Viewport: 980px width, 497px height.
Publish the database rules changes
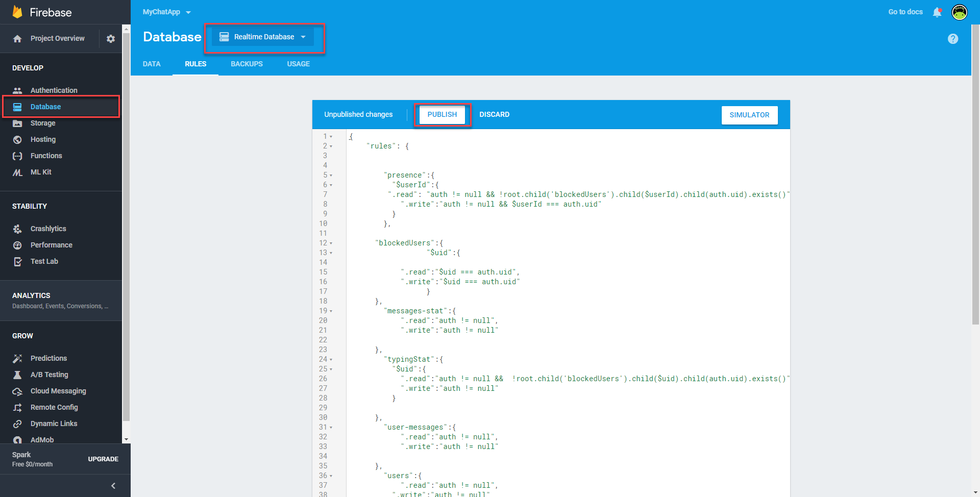(x=442, y=115)
